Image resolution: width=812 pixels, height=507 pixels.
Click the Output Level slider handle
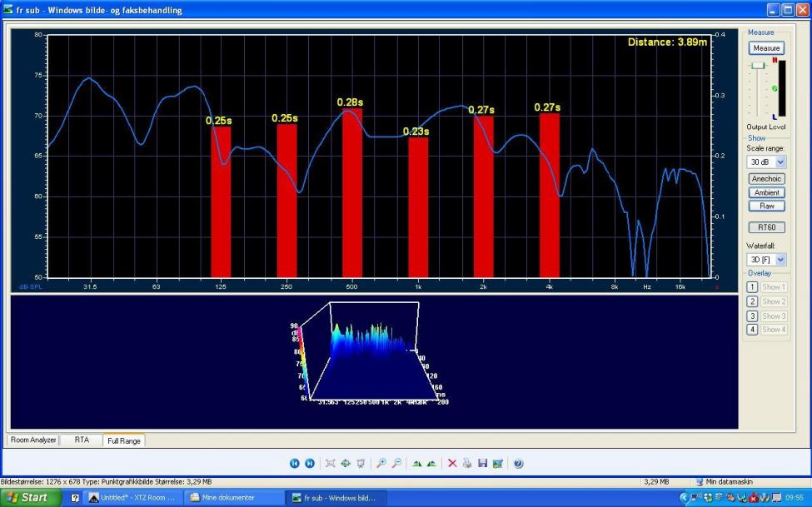757,65
